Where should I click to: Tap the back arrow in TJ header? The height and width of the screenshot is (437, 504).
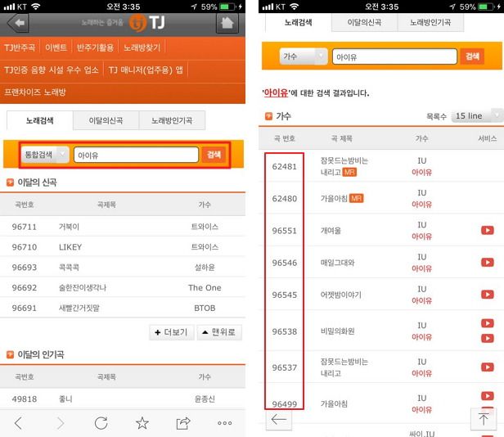point(18,23)
